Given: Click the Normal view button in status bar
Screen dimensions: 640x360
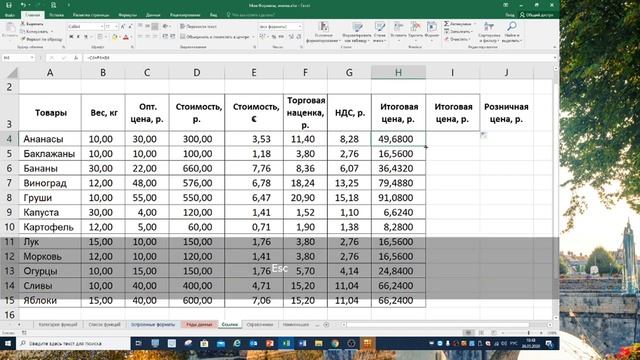Looking at the screenshot, I should coord(469,333).
